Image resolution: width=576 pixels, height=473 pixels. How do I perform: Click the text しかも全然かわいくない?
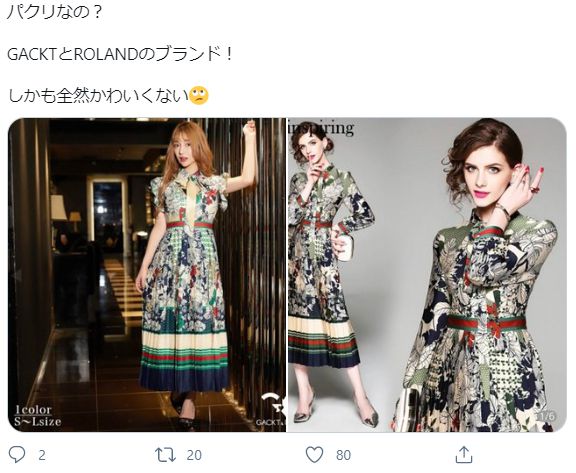pos(98,96)
